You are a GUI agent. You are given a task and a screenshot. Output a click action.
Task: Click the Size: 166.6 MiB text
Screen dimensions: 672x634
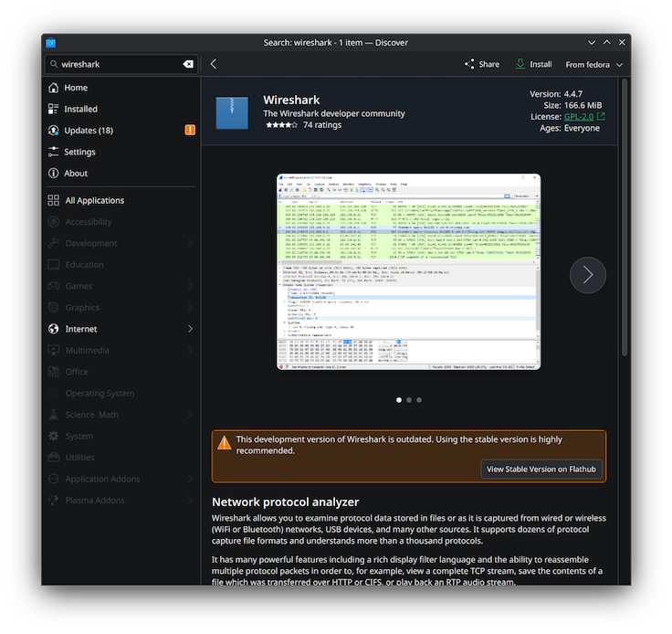pyautogui.click(x=572, y=105)
